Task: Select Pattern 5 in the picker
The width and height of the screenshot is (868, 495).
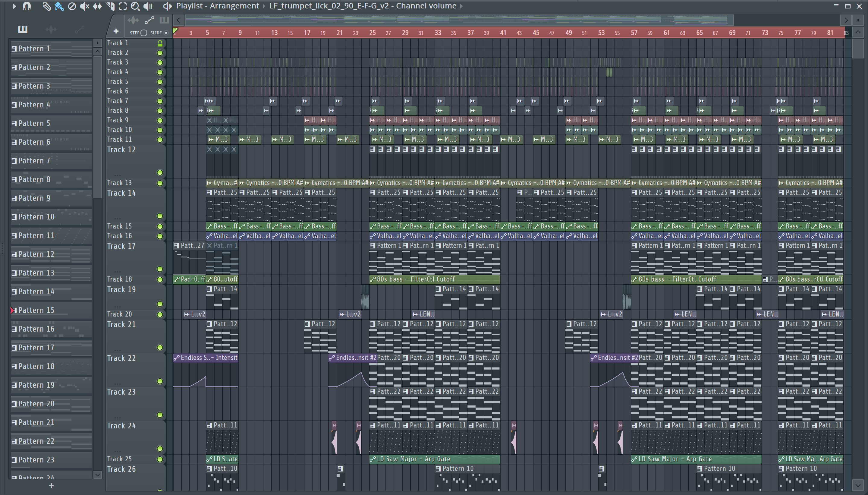Action: [51, 123]
